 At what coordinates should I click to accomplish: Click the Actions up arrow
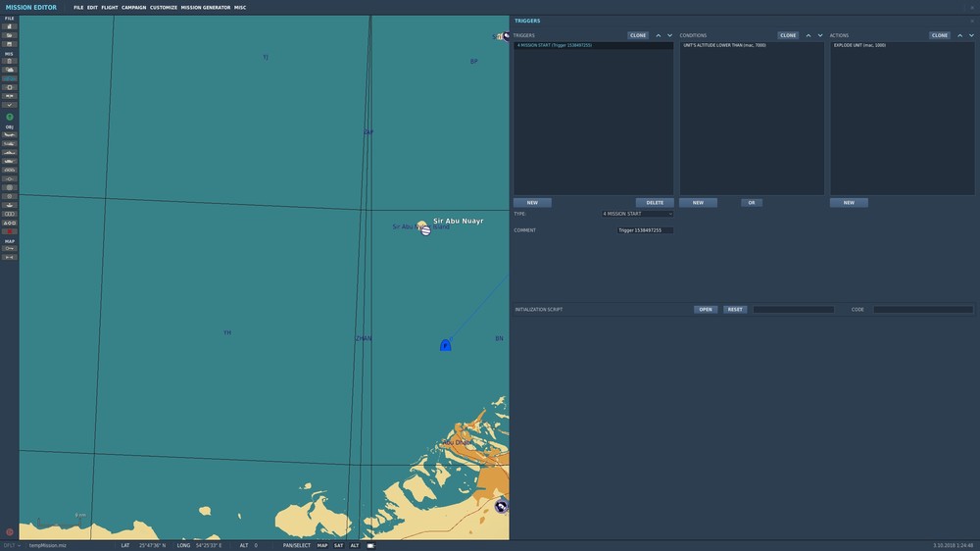tap(960, 35)
